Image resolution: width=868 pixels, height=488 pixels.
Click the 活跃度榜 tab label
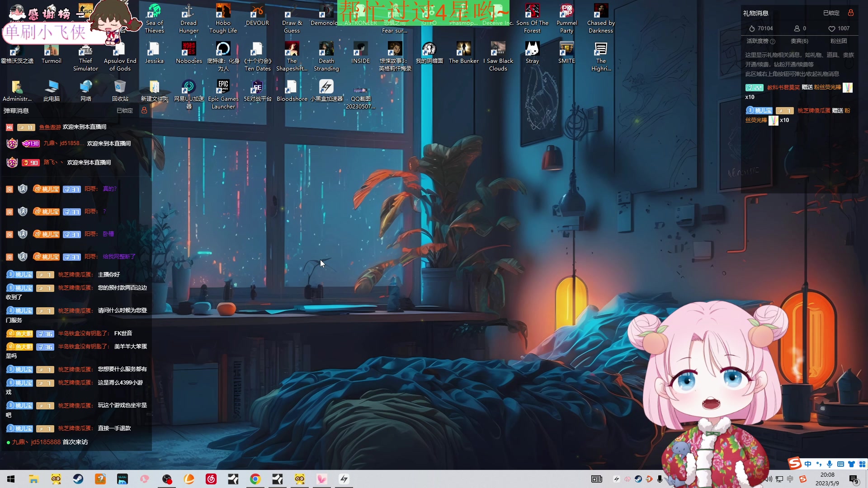click(x=757, y=41)
